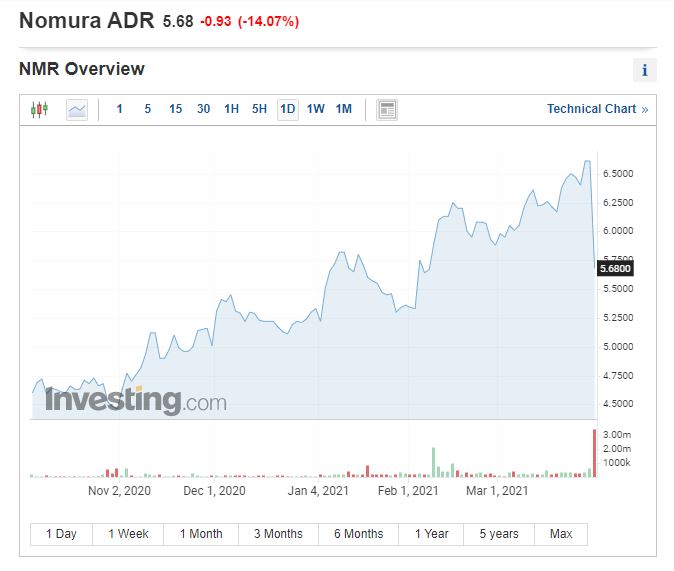Select the area chart type icon
The width and height of the screenshot is (674, 571).
[x=77, y=109]
